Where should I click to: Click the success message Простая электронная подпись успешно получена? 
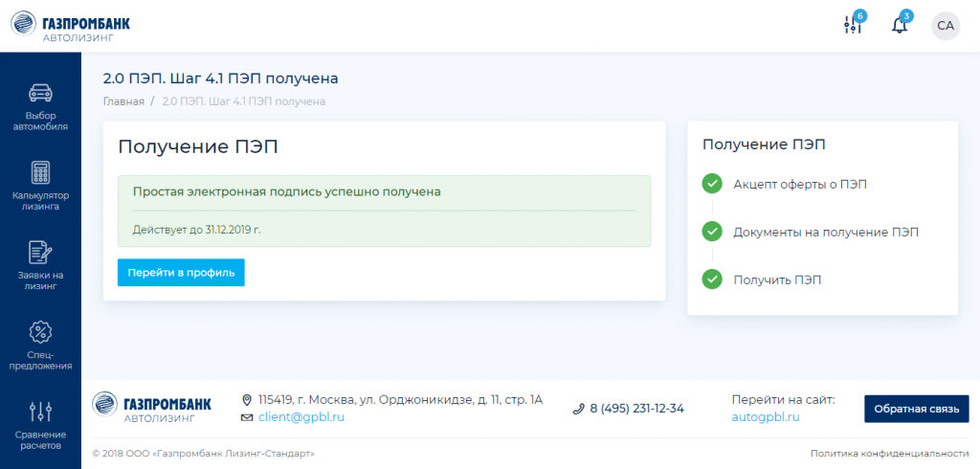pyautogui.click(x=287, y=192)
